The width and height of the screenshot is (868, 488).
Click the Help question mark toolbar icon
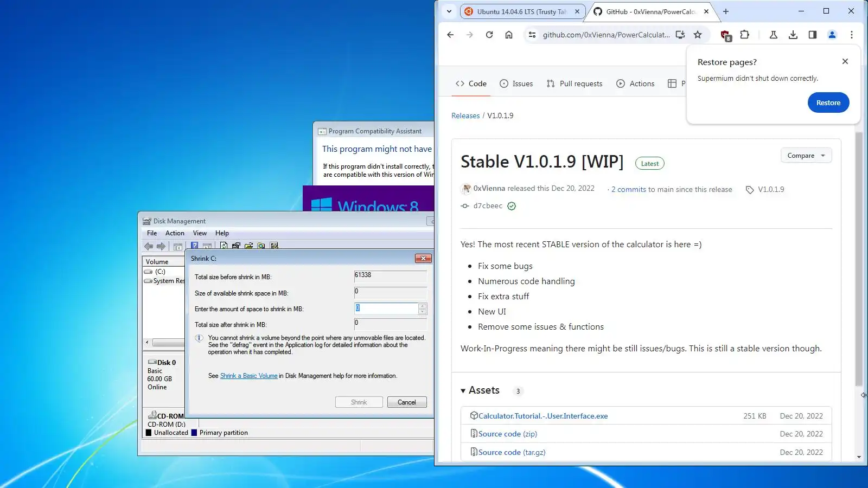click(x=194, y=246)
